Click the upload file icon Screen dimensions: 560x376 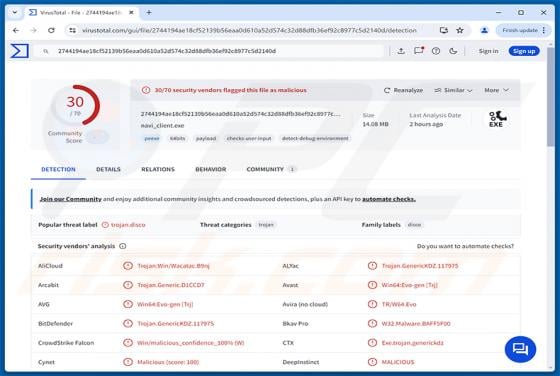pyautogui.click(x=401, y=51)
